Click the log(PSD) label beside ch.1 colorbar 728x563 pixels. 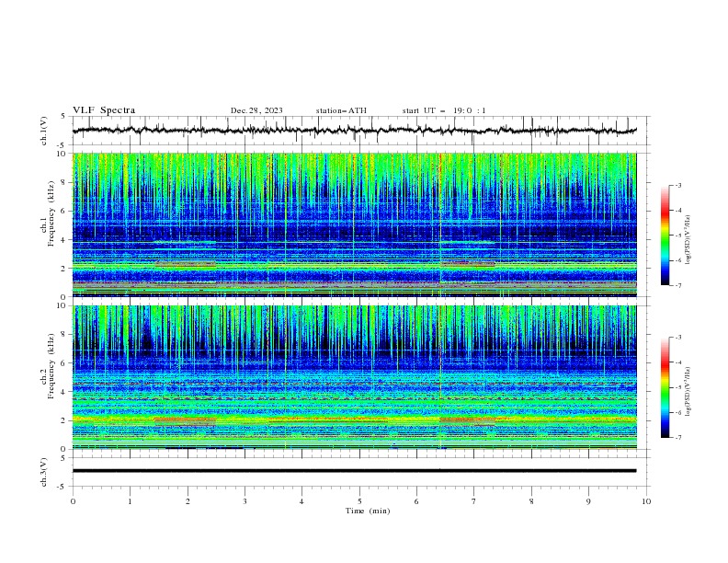tap(688, 240)
